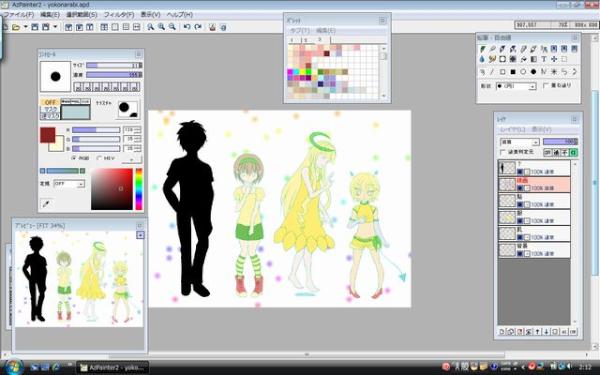Open the 編集(E) menu in main menu bar
600x375 pixels.
(x=50, y=15)
